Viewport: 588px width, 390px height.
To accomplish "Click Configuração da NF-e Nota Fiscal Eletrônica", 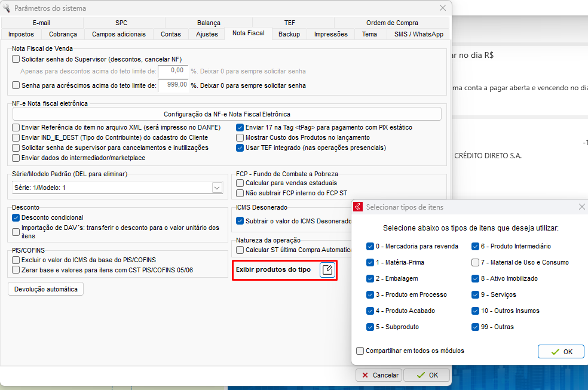I will [x=226, y=114].
